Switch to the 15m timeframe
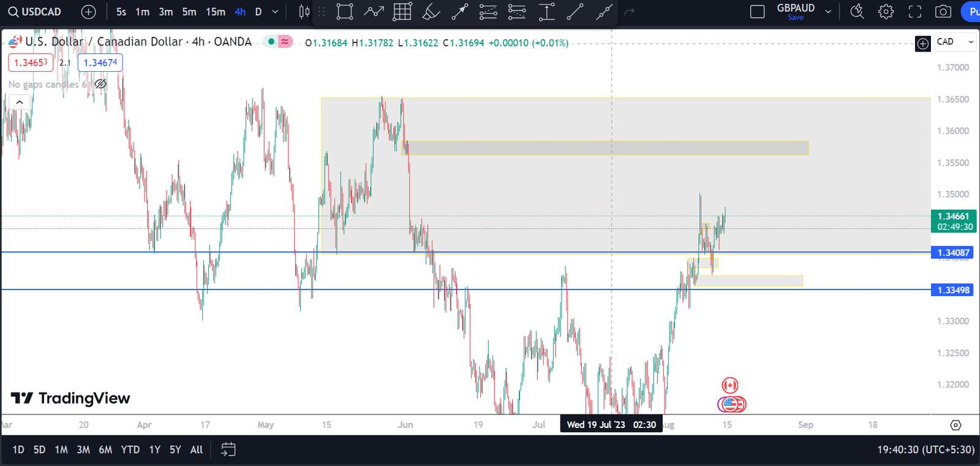 click(x=215, y=12)
